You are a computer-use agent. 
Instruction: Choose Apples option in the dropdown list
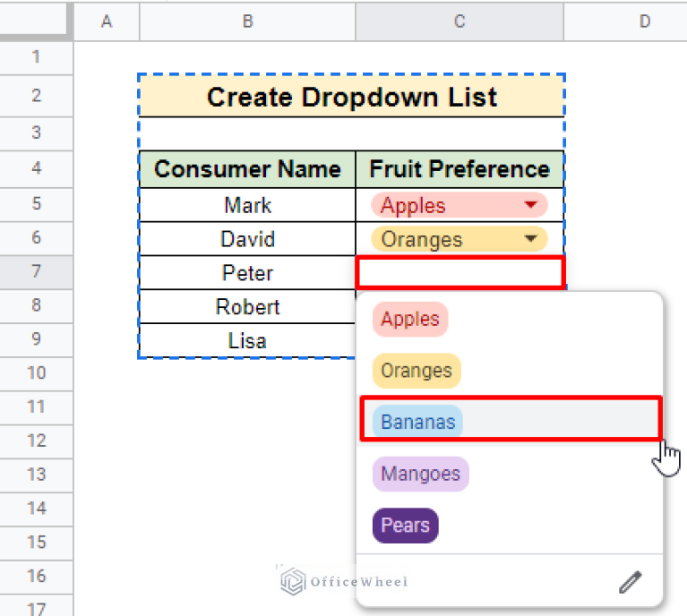point(409,320)
